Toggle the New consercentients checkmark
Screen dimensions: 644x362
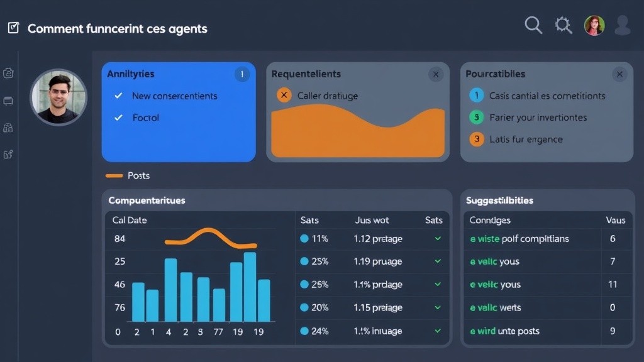pyautogui.click(x=119, y=96)
